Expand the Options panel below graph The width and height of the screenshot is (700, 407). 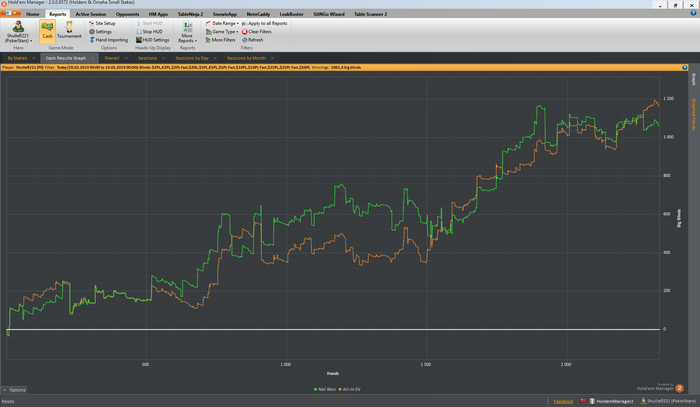pyautogui.click(x=15, y=390)
